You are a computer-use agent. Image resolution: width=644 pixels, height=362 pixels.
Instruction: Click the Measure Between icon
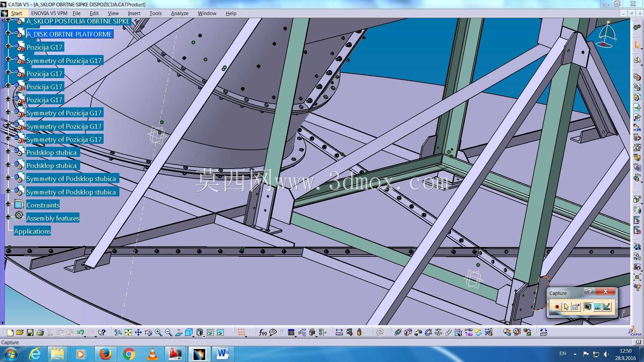tap(339, 333)
